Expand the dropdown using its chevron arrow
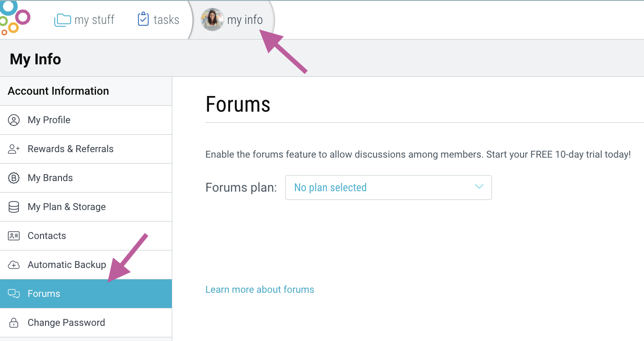644x341 pixels. tap(479, 187)
